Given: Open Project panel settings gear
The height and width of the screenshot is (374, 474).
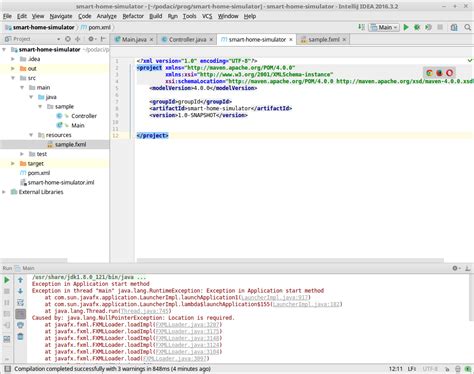Looking at the screenshot, I should point(91,39).
